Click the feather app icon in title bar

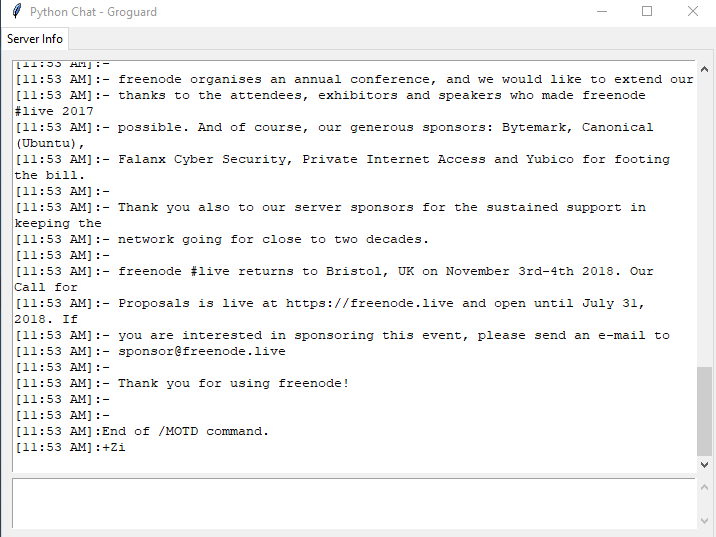15,12
